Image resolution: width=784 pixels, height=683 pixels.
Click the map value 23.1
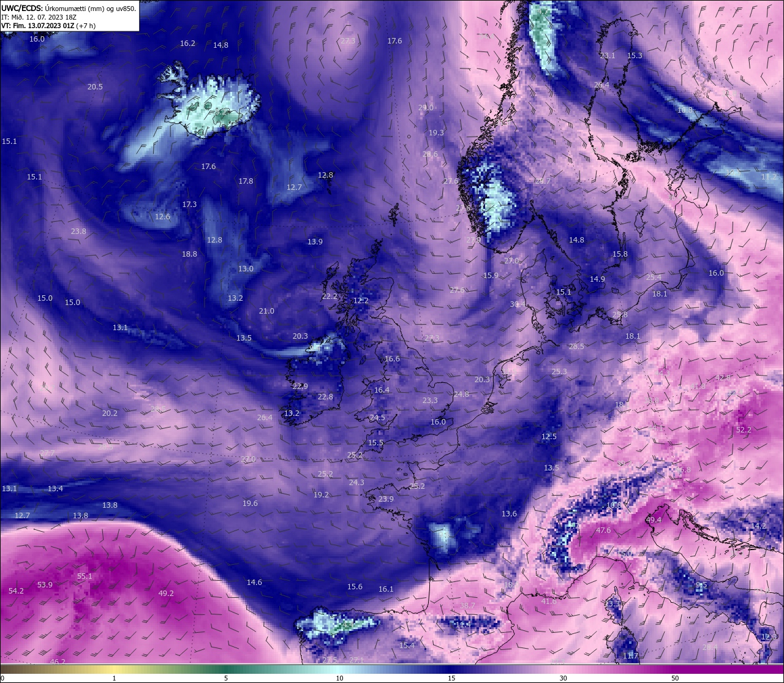click(608, 56)
